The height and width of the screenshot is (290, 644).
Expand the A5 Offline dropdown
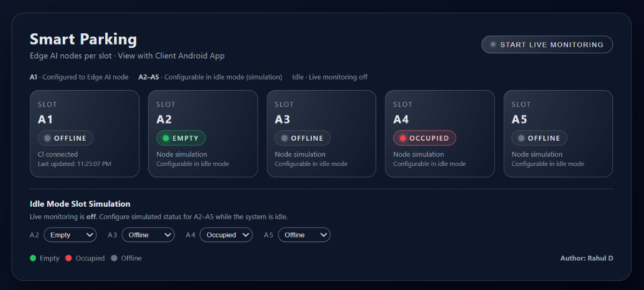[x=304, y=235]
